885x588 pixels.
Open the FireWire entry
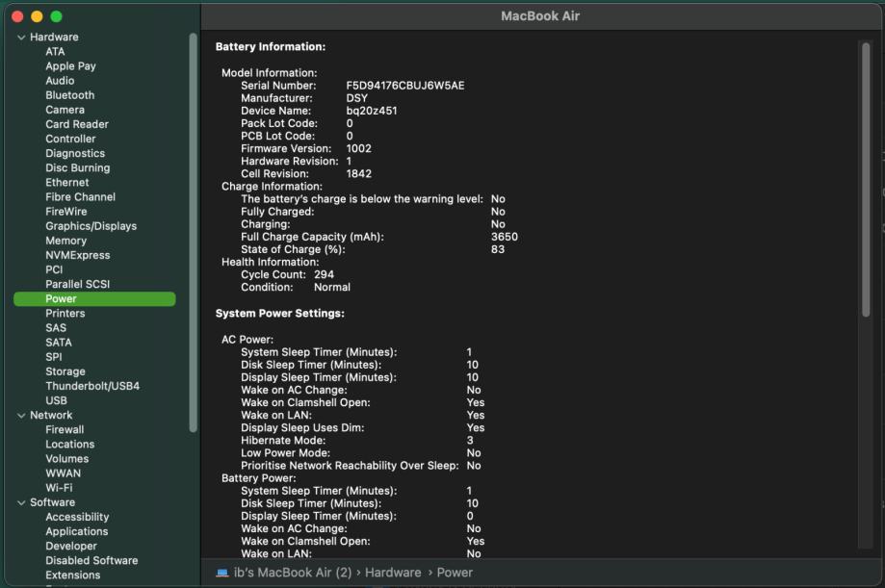(x=66, y=212)
